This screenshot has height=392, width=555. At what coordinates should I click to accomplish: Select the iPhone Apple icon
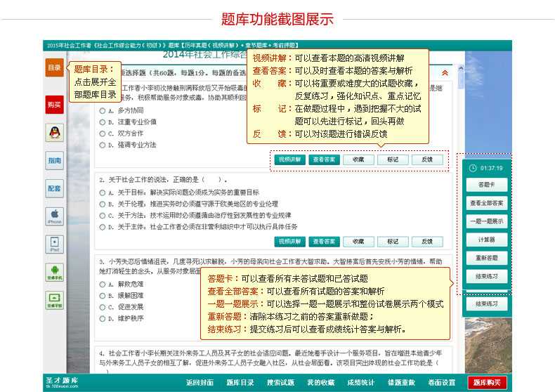tap(54, 215)
